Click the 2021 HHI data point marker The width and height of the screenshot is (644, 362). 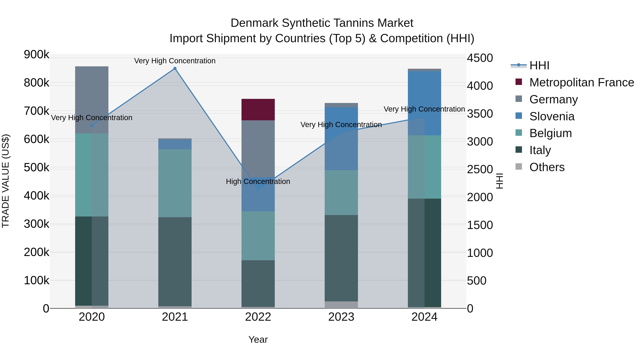click(x=175, y=68)
